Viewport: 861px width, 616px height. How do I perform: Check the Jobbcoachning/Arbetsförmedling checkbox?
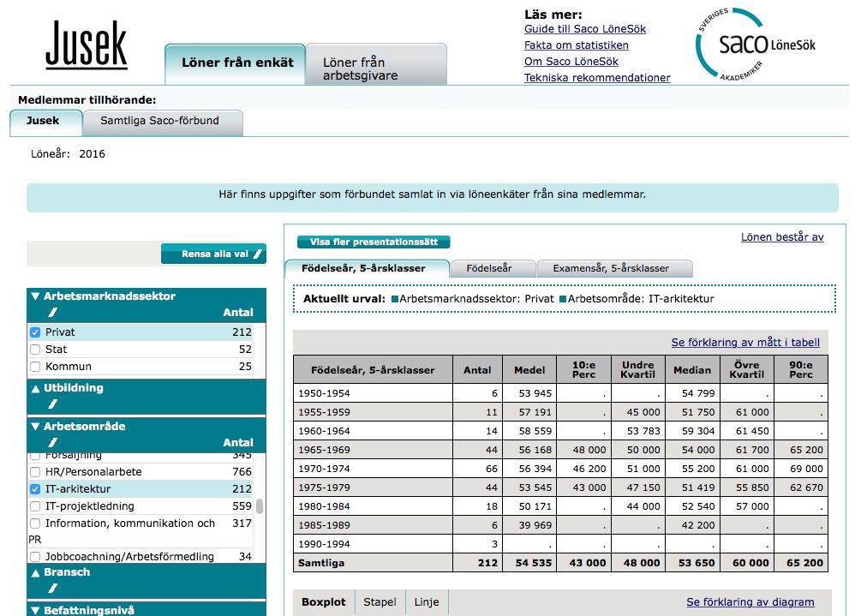pyautogui.click(x=35, y=557)
